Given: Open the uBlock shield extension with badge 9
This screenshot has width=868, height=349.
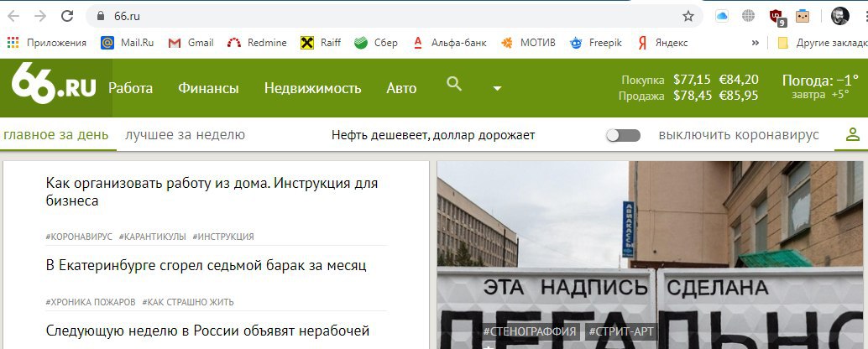Looking at the screenshot, I should (776, 17).
